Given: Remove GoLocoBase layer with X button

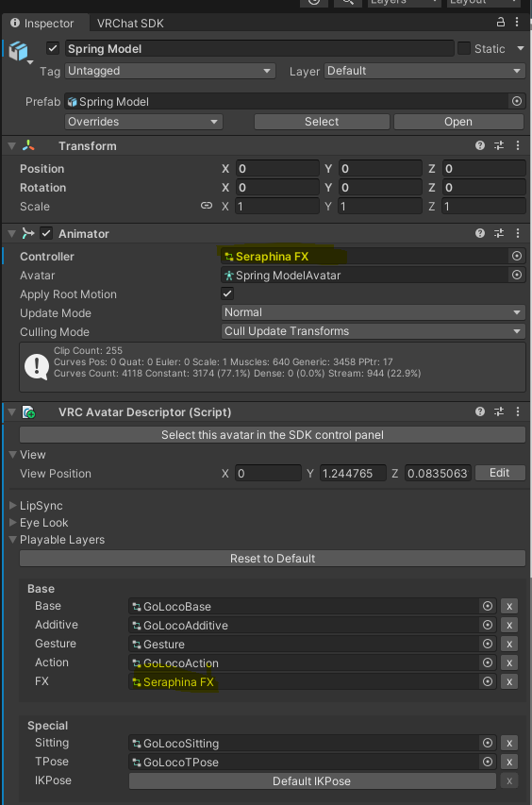Looking at the screenshot, I should [x=509, y=606].
